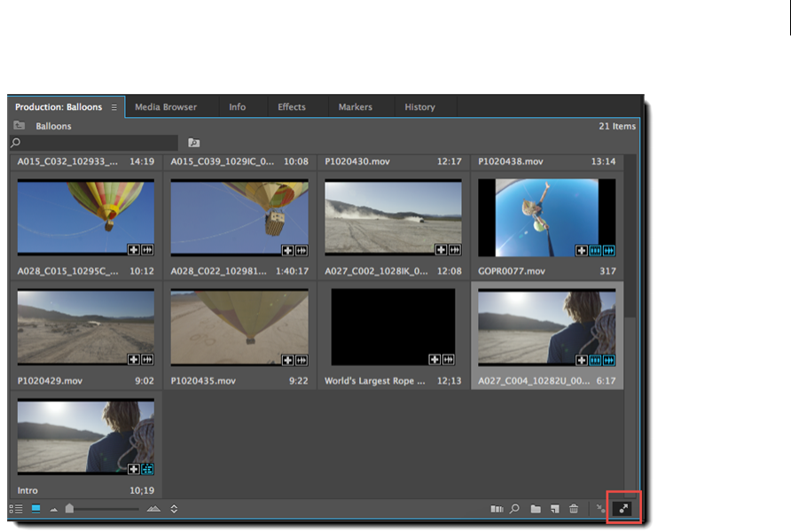Click audio usage badge on A028_C015 thumbnail
This screenshot has height=532, width=791.
point(147,250)
